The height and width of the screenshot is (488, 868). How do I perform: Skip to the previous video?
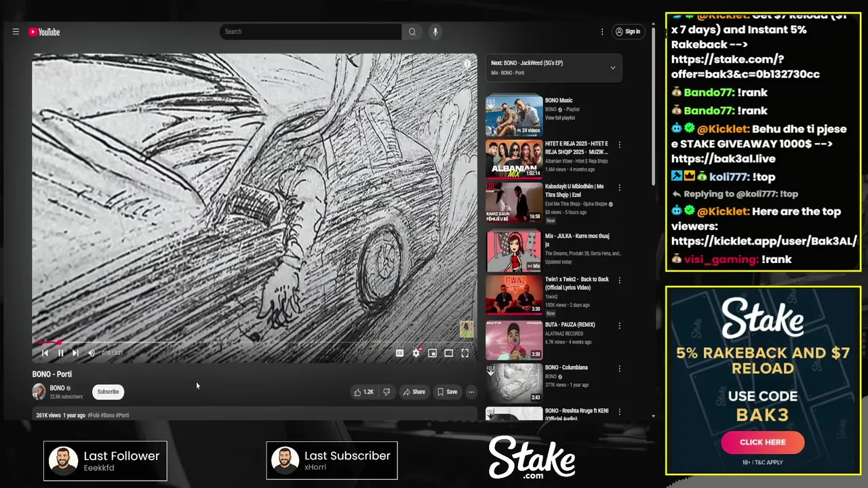[x=45, y=353]
